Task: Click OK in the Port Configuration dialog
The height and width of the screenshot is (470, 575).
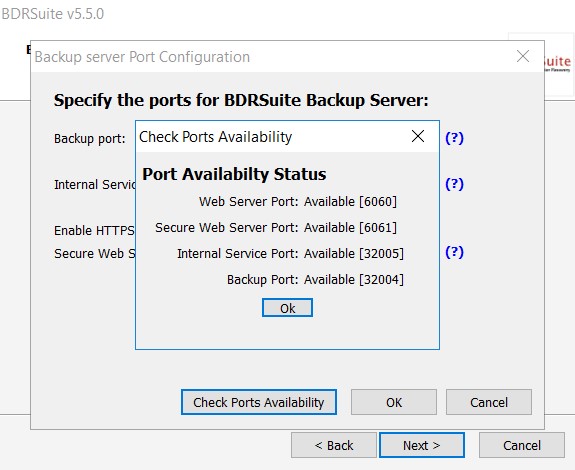Action: pyautogui.click(x=394, y=402)
